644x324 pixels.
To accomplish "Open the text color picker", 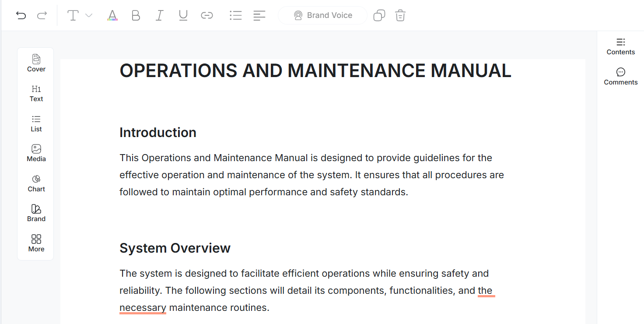I will coord(112,15).
